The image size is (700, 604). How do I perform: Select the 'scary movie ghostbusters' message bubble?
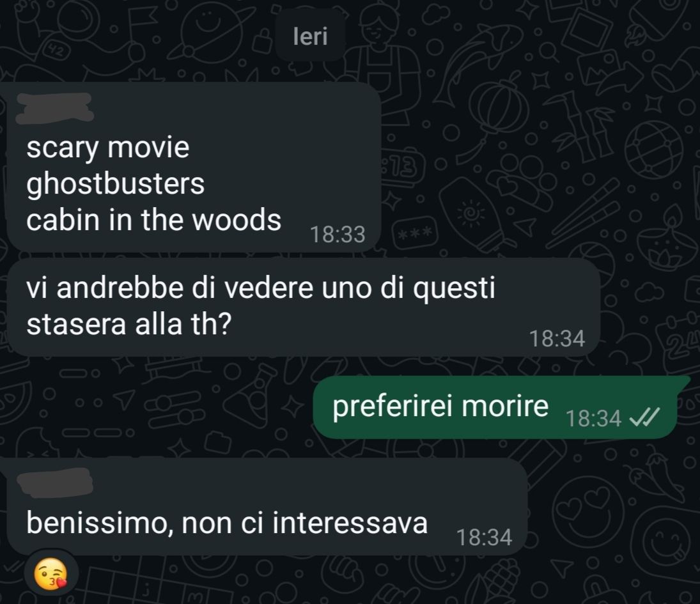pyautogui.click(x=194, y=167)
